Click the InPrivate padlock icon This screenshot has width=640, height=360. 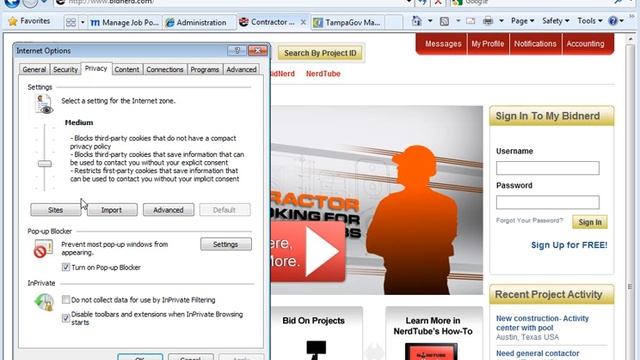click(44, 303)
